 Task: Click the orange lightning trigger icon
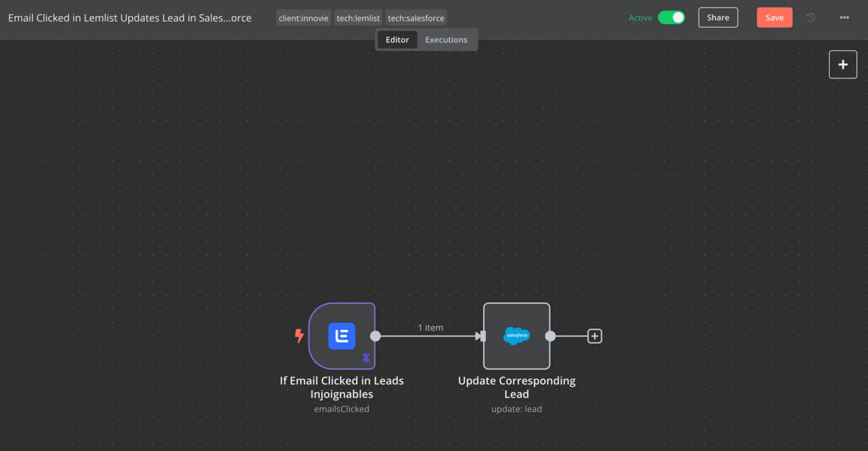click(299, 336)
